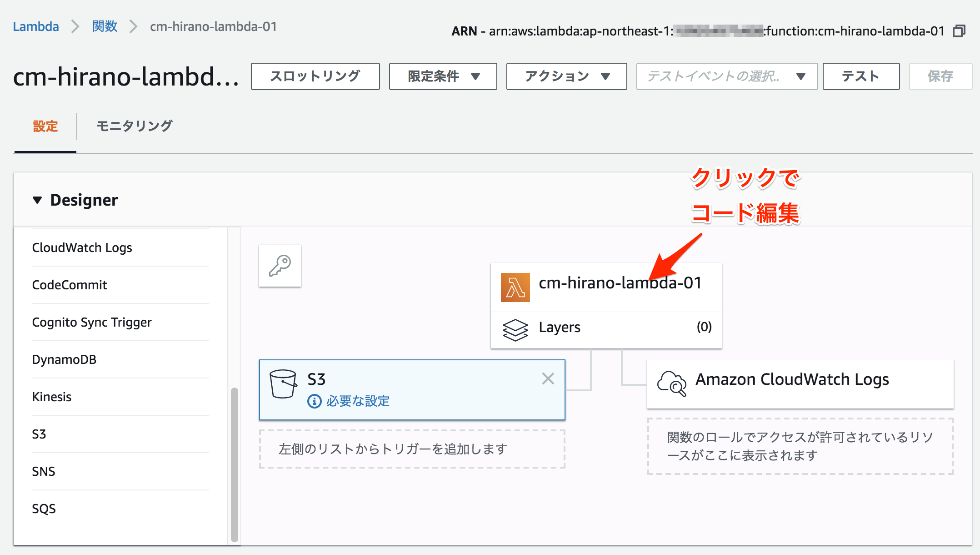Click cm-hirano-lambda-01 breadcrumb text
This screenshot has height=555, width=980.
pos(214,26)
